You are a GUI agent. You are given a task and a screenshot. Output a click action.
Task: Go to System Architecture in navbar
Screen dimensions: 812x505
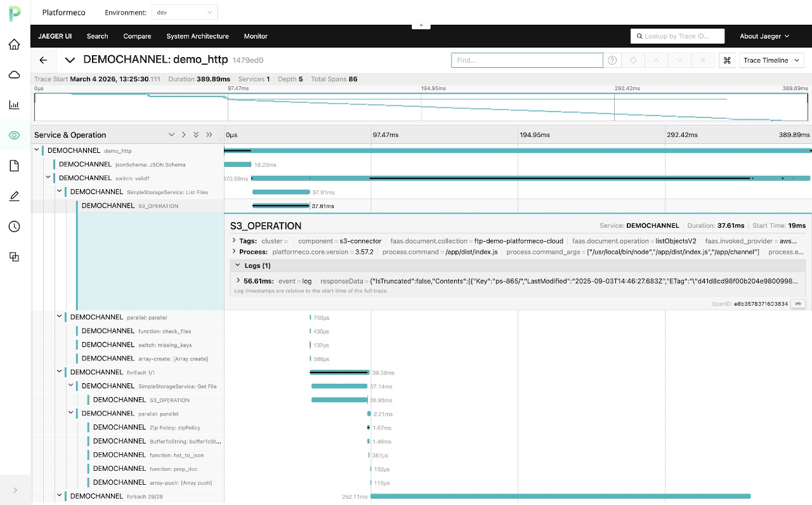pos(197,36)
